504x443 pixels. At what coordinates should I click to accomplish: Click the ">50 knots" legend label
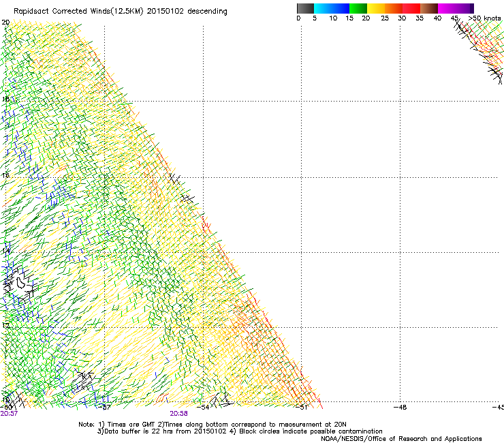point(485,18)
